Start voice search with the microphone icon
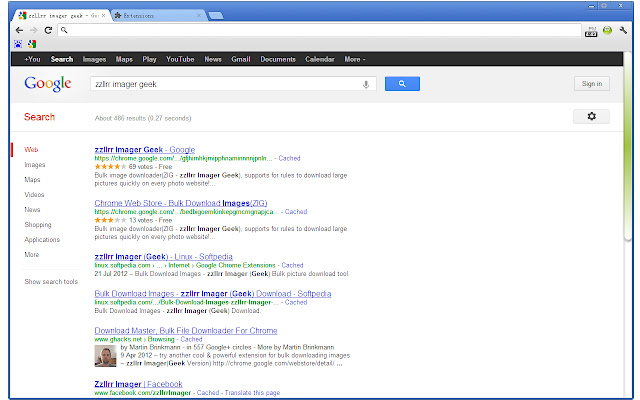This screenshot has height=400, width=640. [x=366, y=84]
